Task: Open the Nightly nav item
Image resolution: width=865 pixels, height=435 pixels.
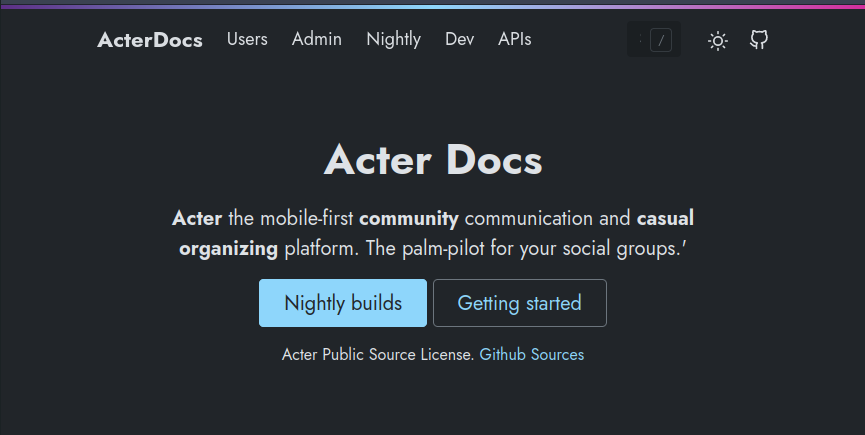Action: click(x=393, y=40)
